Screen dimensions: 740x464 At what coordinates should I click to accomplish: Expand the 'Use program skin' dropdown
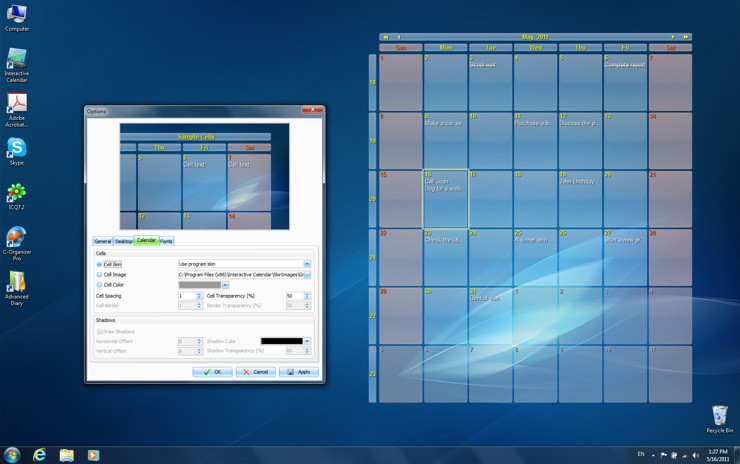click(x=307, y=264)
